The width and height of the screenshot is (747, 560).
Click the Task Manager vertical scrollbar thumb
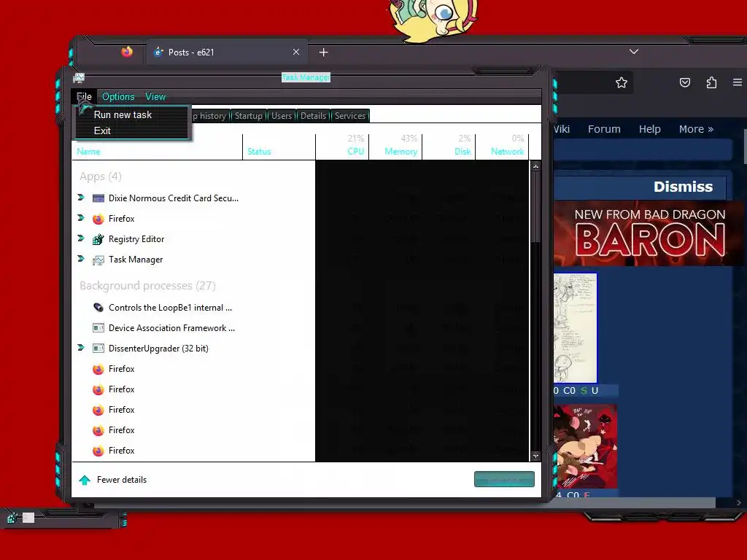(535, 206)
